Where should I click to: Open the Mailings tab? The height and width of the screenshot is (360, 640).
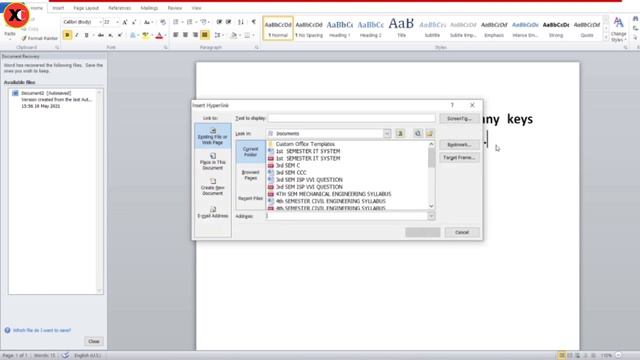pos(149,8)
